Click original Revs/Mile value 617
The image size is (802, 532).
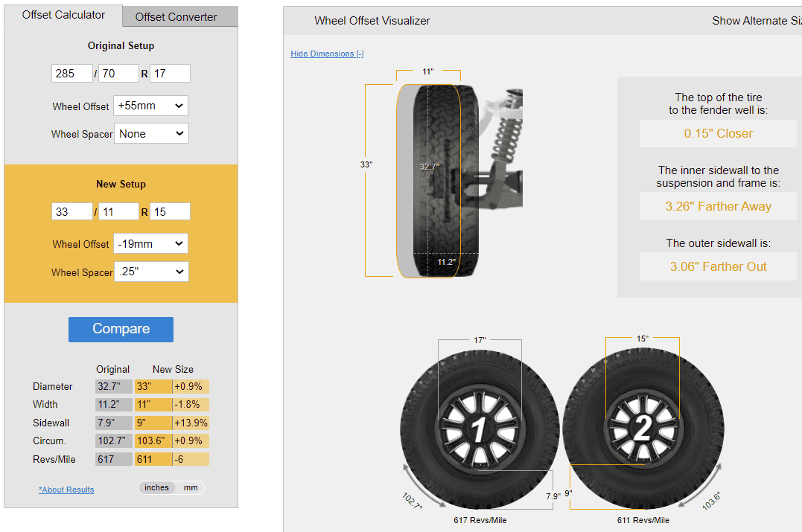point(113,459)
